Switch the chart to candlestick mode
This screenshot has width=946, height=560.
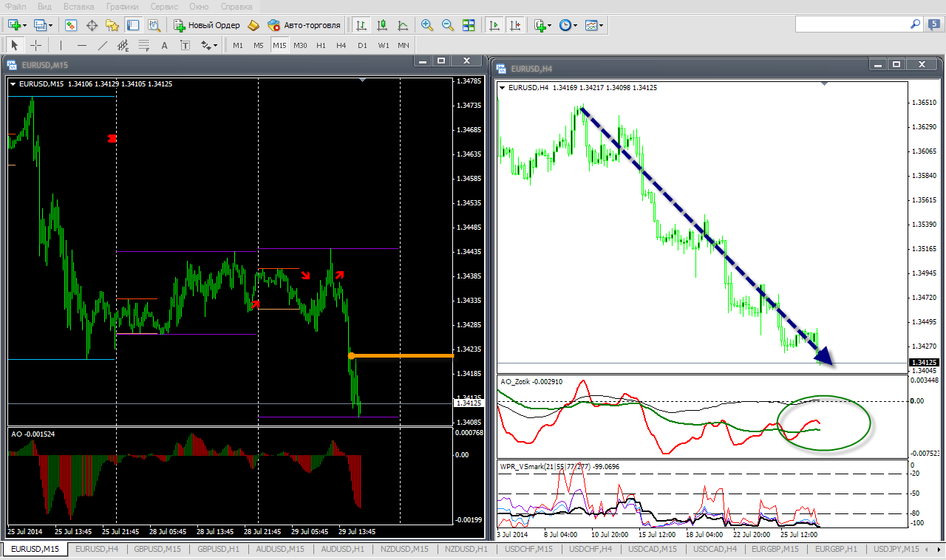pyautogui.click(x=382, y=25)
